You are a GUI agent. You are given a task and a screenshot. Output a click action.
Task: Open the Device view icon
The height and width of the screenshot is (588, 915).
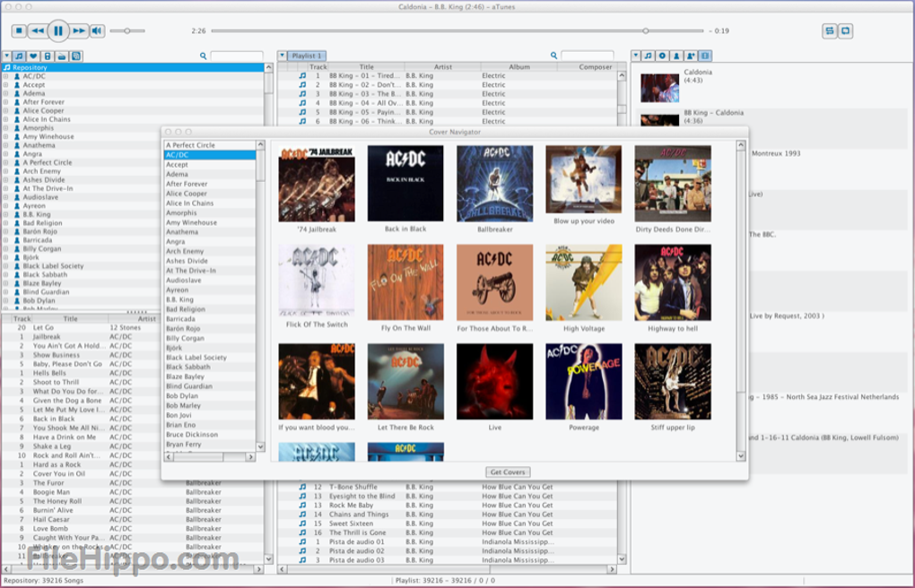tap(48, 56)
